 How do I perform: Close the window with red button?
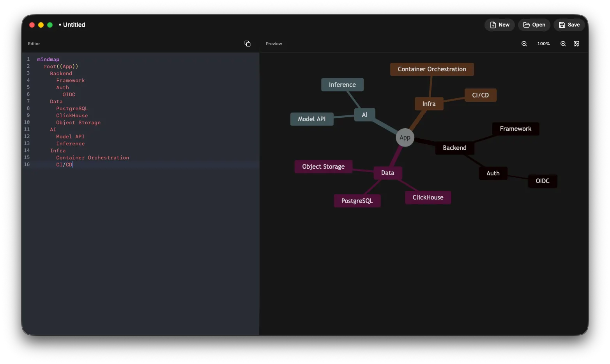32,25
